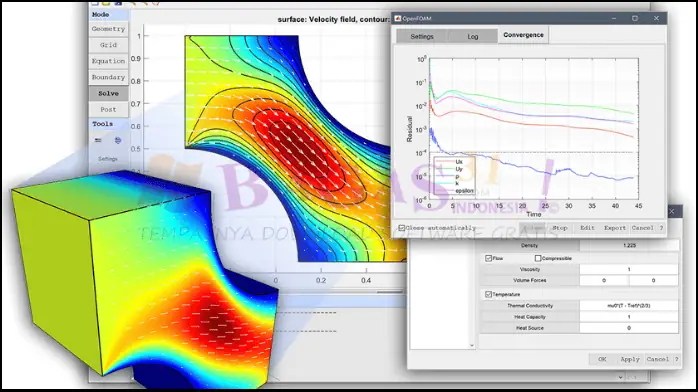Close the OpenFOAM window
698x392 pixels.
pos(656,18)
